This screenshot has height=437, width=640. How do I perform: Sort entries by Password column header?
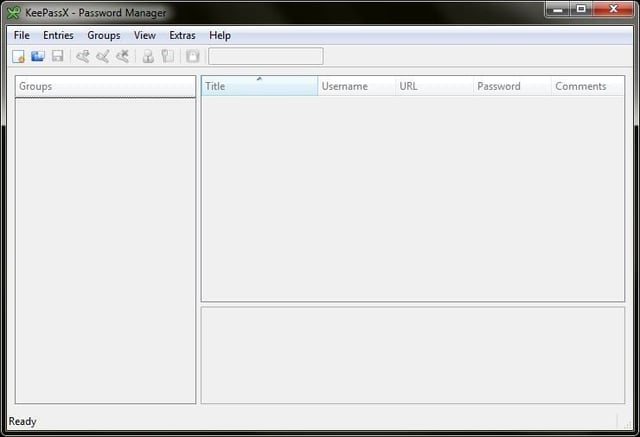click(512, 86)
